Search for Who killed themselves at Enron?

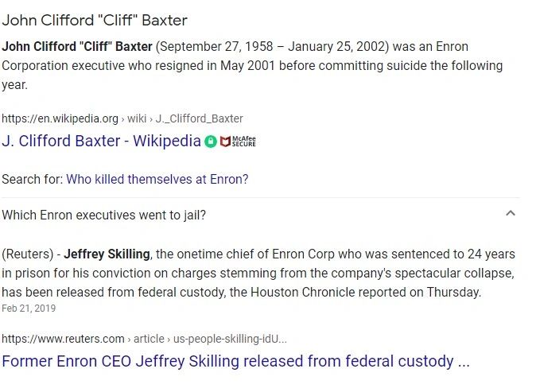[x=157, y=179]
